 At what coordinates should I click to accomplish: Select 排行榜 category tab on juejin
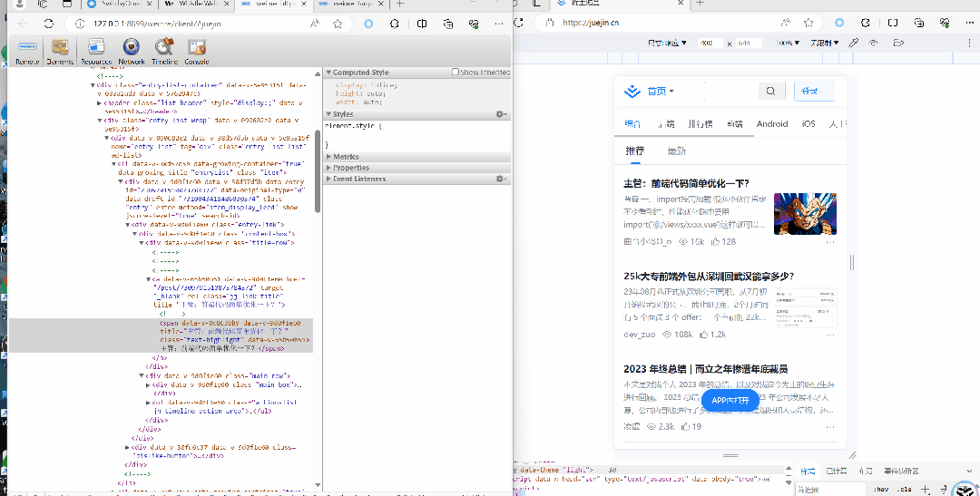(700, 123)
